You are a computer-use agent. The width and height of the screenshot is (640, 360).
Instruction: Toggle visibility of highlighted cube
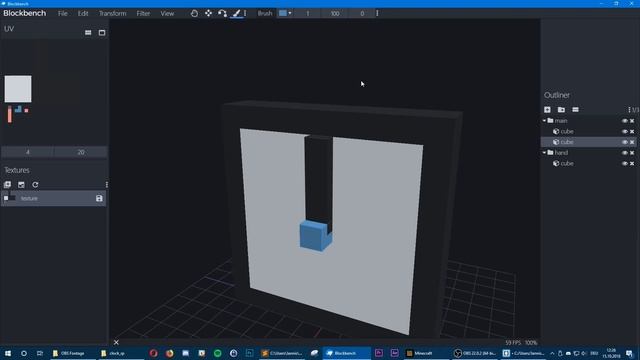[624, 142]
